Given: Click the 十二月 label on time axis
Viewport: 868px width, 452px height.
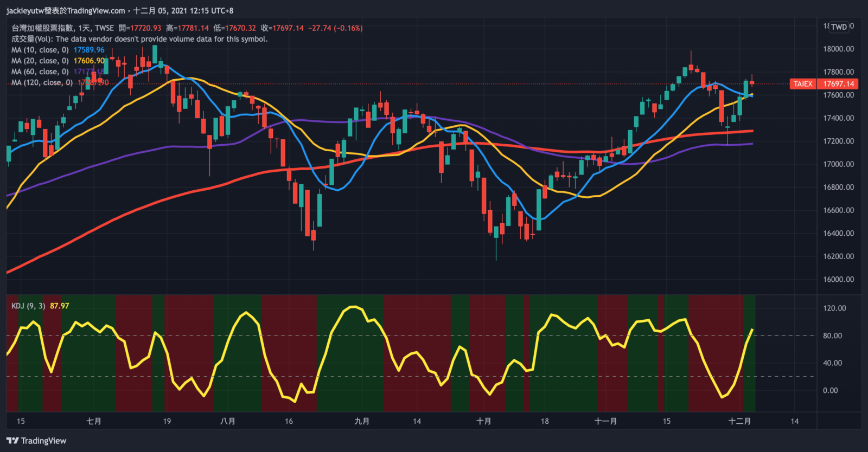Looking at the screenshot, I should tap(739, 421).
